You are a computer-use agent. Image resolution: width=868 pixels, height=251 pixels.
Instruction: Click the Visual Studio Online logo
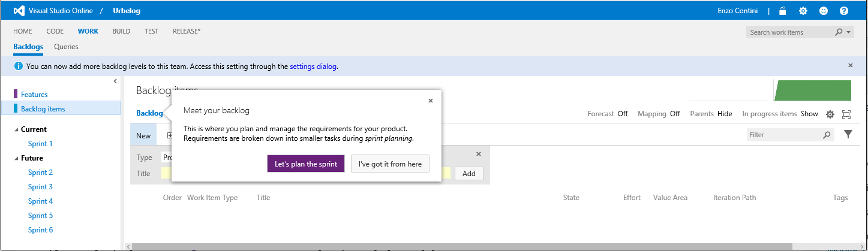(19, 11)
